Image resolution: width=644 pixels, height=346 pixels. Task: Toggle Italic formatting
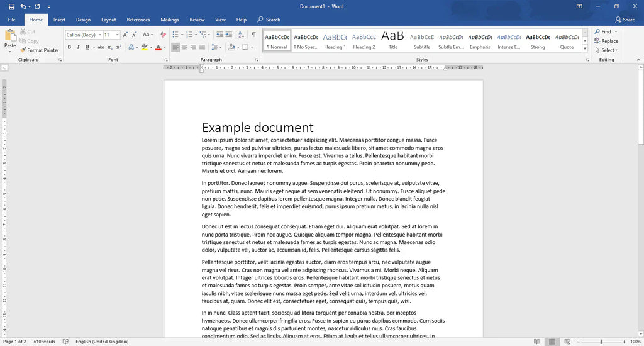(x=79, y=47)
